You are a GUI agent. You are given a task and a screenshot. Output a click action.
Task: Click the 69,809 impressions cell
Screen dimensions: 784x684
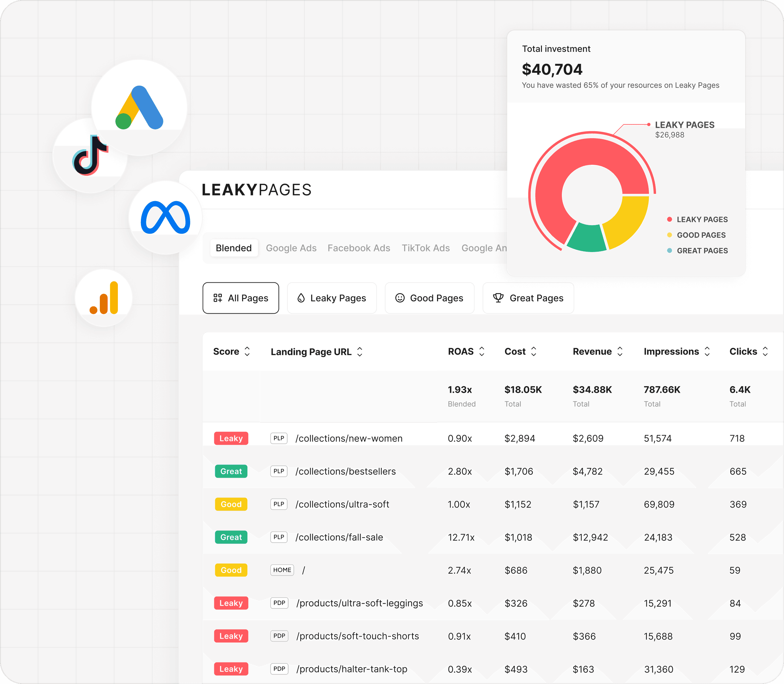click(659, 505)
